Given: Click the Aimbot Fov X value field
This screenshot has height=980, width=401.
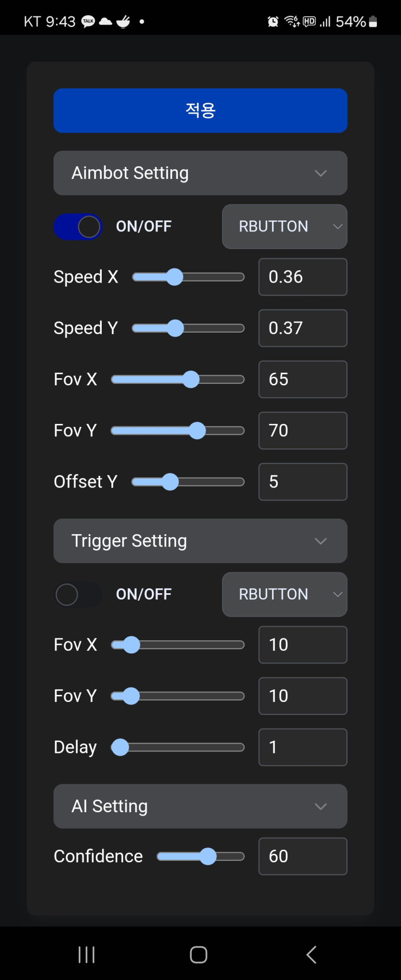Looking at the screenshot, I should coord(302,379).
